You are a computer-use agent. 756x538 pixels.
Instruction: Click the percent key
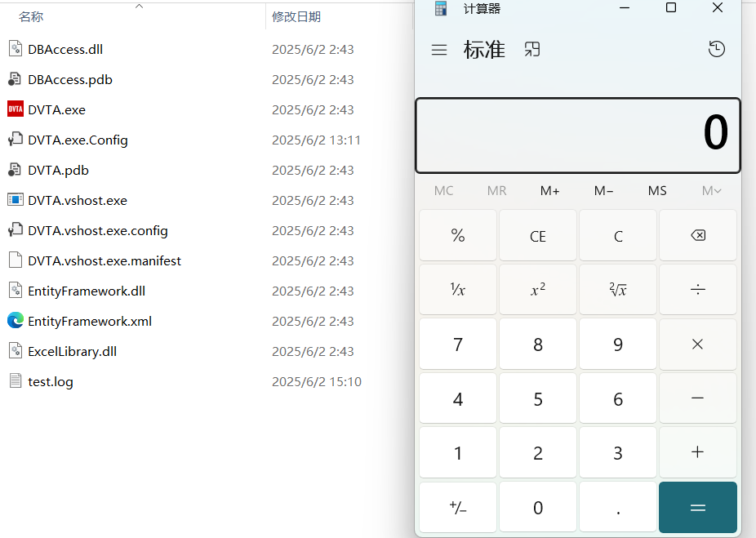458,235
